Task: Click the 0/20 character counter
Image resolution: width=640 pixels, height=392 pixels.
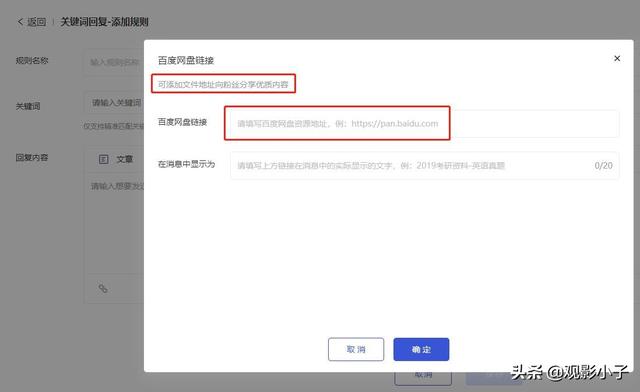Action: click(603, 165)
